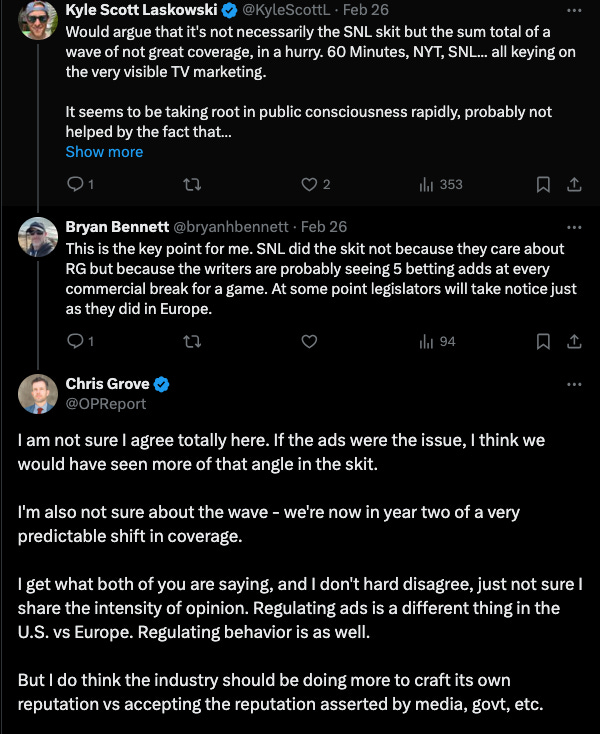This screenshot has width=600, height=734.
Task: Open Bryan Bennett's profile via name
Action: [x=117, y=227]
